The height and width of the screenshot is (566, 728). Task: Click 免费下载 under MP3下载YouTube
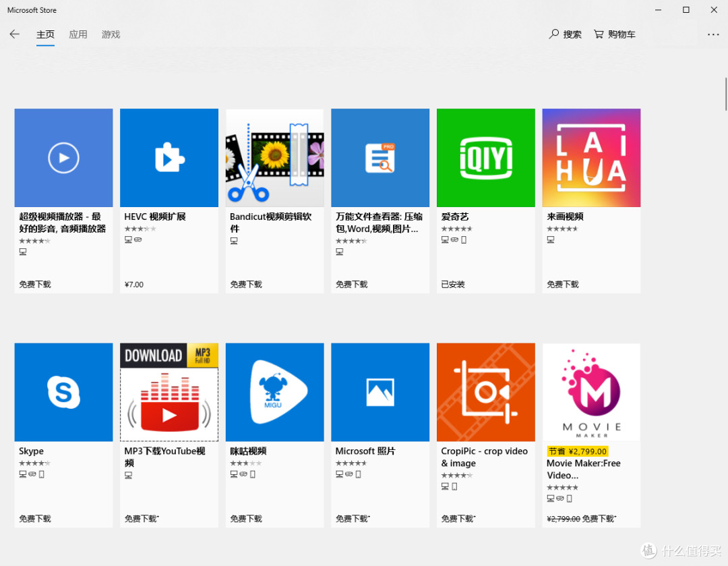(x=142, y=519)
